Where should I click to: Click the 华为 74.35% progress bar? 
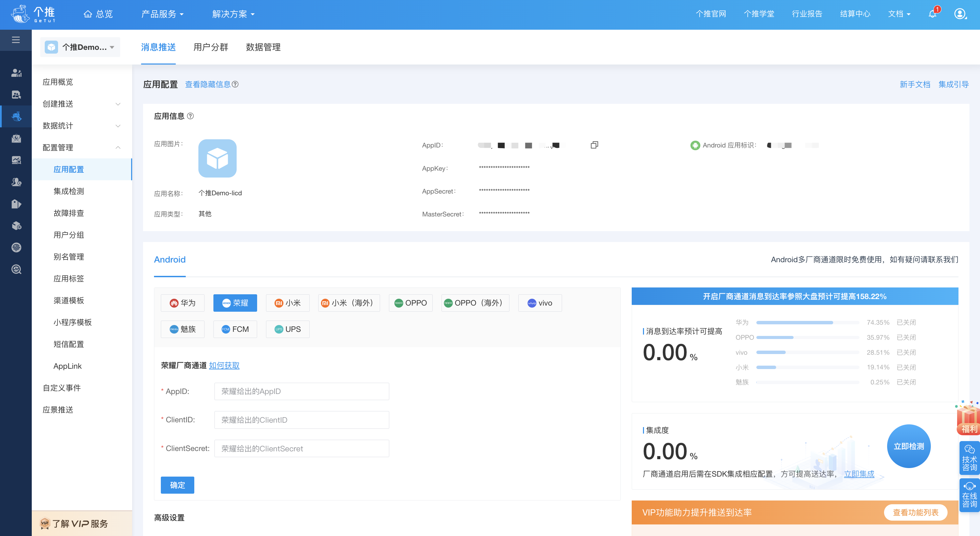point(807,323)
